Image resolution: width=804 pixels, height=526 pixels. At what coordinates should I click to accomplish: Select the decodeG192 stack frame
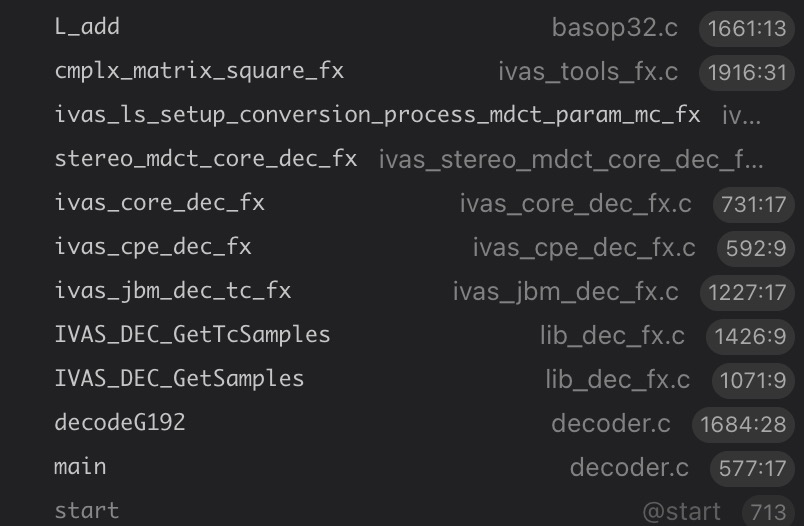120,423
